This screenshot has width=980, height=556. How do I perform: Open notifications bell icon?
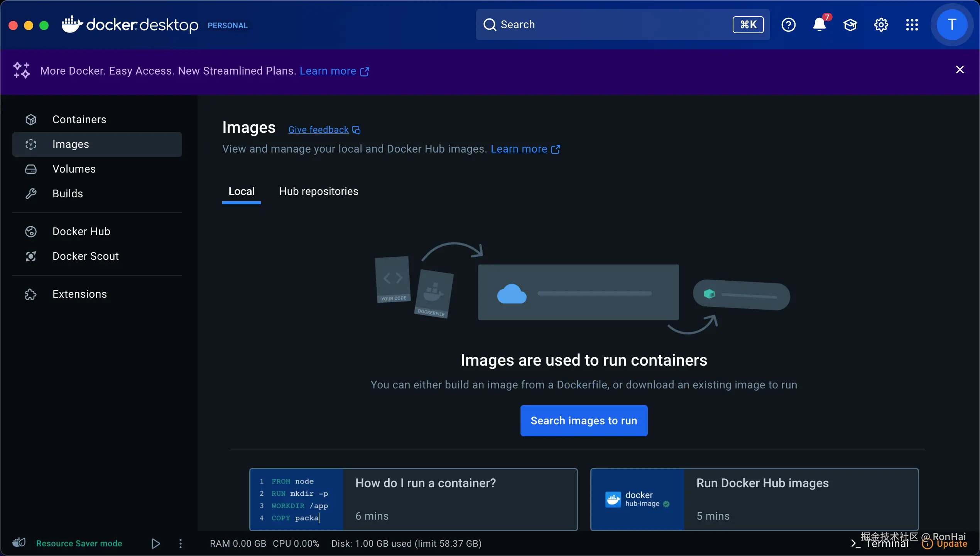[x=819, y=25]
